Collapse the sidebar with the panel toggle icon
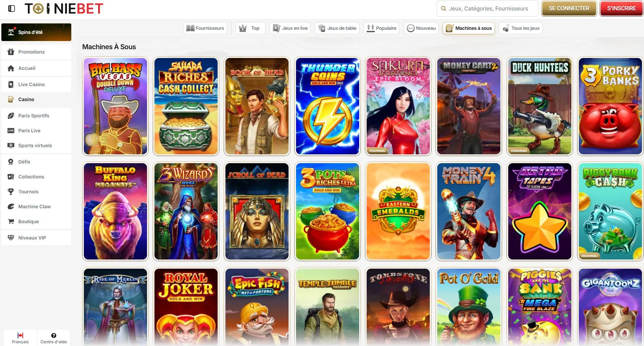Screen dimensions: 644x346 tap(12, 8)
